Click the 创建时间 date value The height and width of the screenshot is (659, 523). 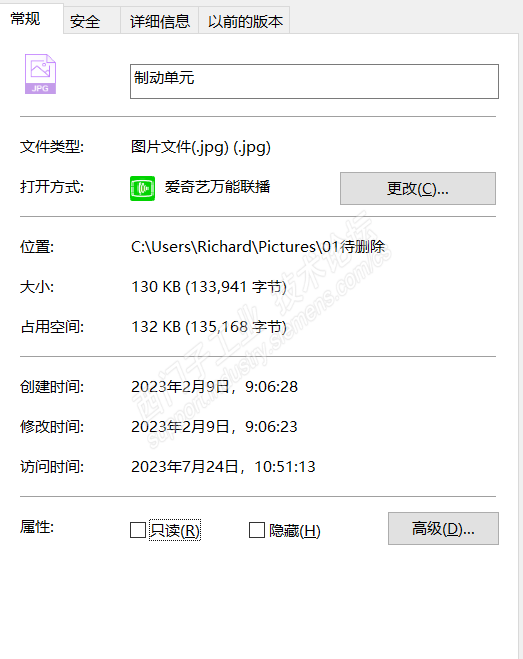tap(214, 387)
